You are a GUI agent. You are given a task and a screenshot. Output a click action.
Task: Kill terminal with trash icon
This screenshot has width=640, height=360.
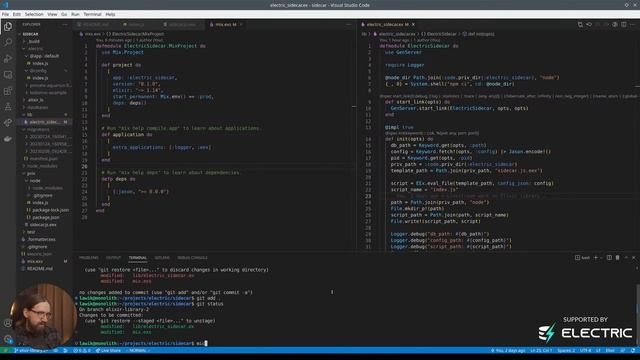point(618,258)
